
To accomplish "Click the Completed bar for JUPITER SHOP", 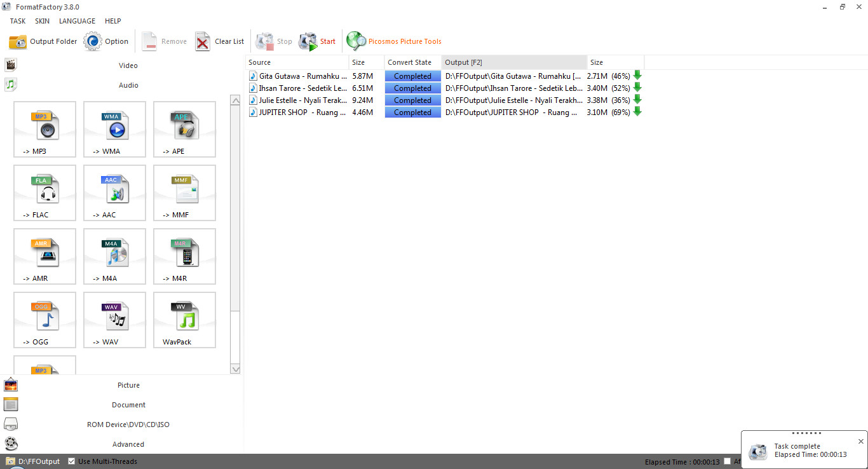I will (x=412, y=112).
